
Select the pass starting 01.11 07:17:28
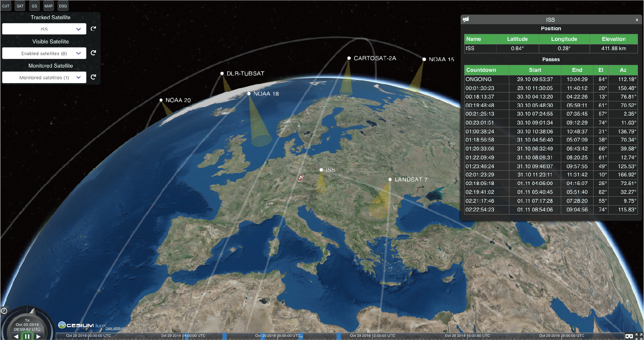tap(551, 201)
